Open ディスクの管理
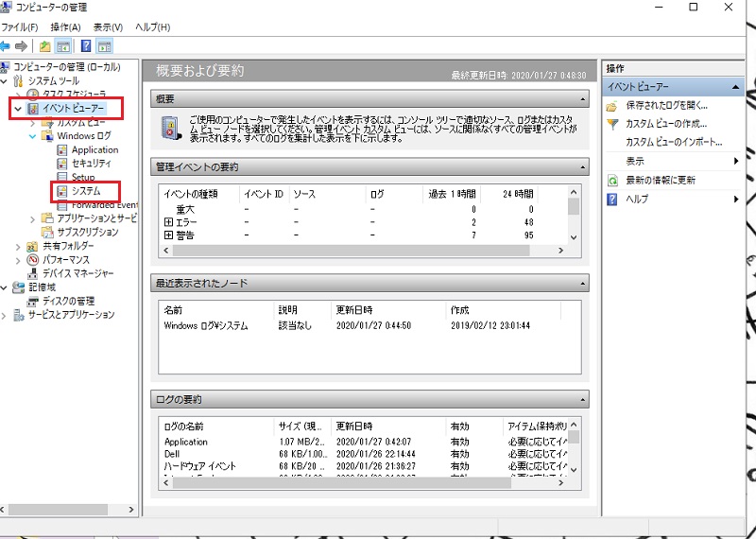This screenshot has width=756, height=539. (x=68, y=301)
